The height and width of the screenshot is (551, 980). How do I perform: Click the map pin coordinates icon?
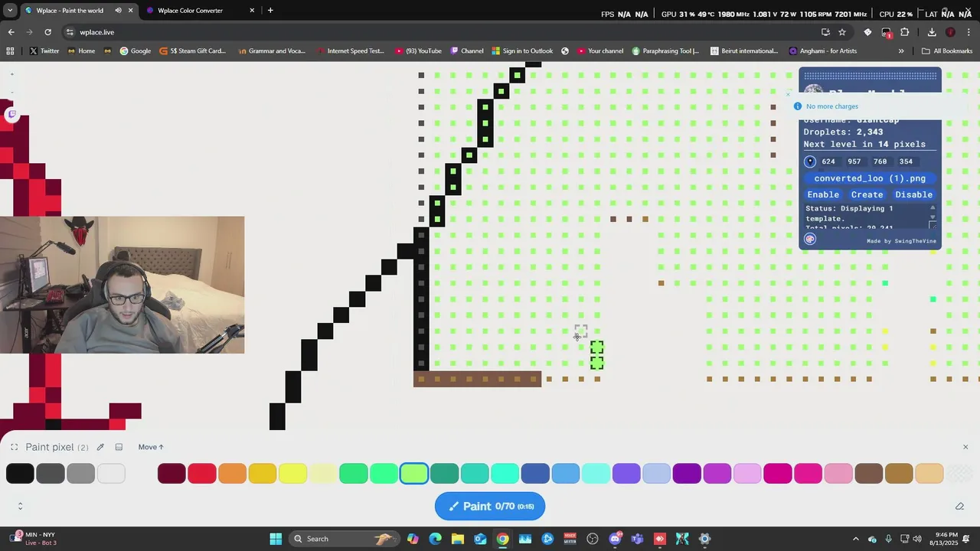810,161
